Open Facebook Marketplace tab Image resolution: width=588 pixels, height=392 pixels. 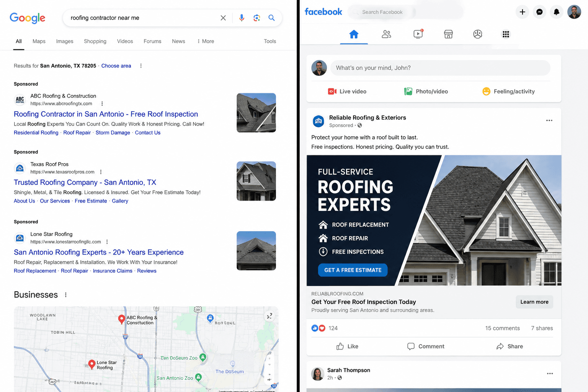[x=448, y=34]
